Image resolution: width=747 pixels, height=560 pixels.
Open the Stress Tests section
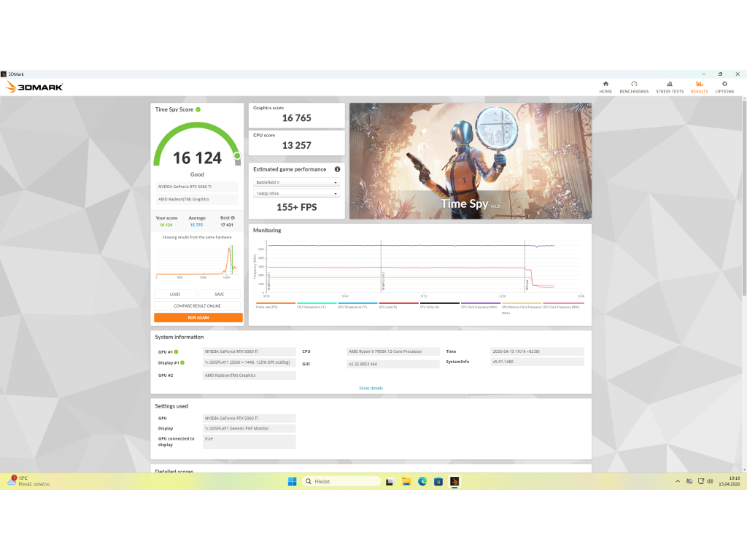670,87
